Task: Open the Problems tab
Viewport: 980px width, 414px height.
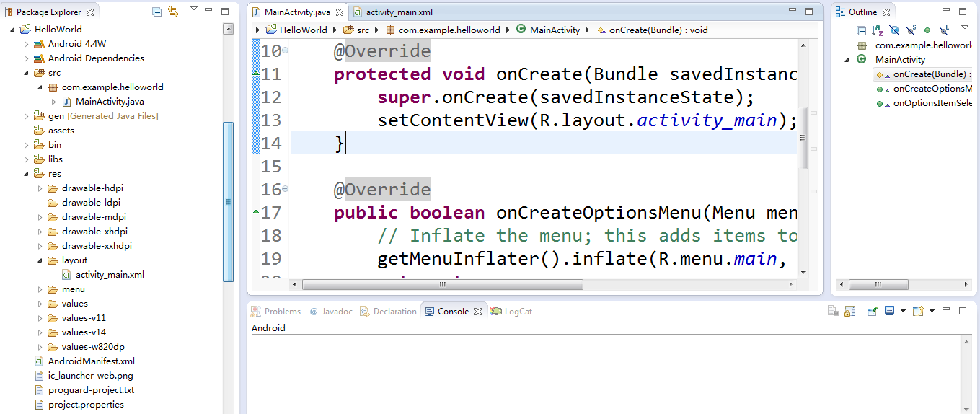Action: 275,312
